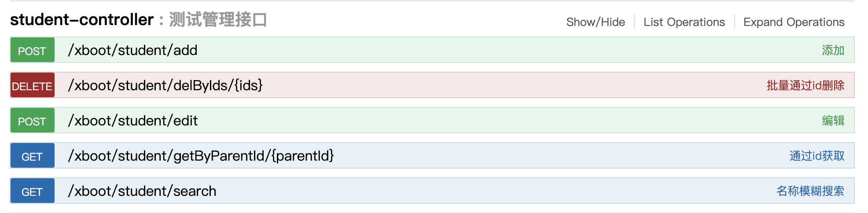868x213 pixels.
Task: Click the GET badge for student/search
Action: point(32,191)
